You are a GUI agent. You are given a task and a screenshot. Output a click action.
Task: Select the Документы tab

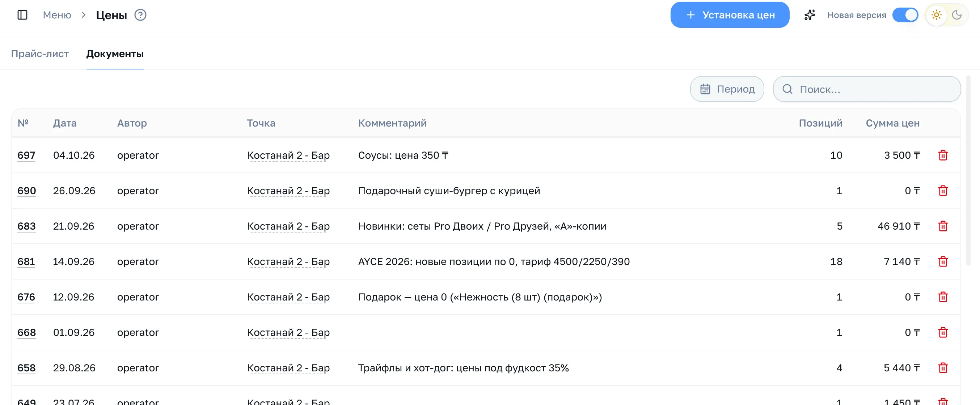tap(115, 54)
